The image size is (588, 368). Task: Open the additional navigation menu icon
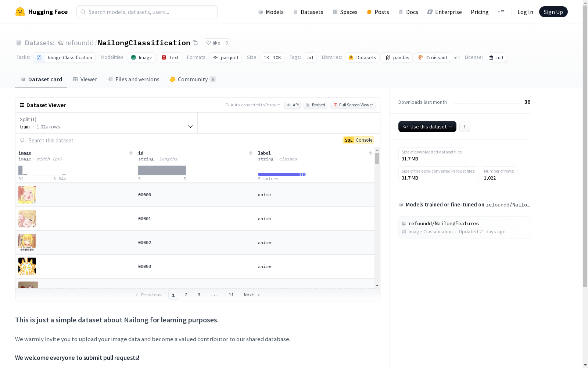[x=501, y=12]
